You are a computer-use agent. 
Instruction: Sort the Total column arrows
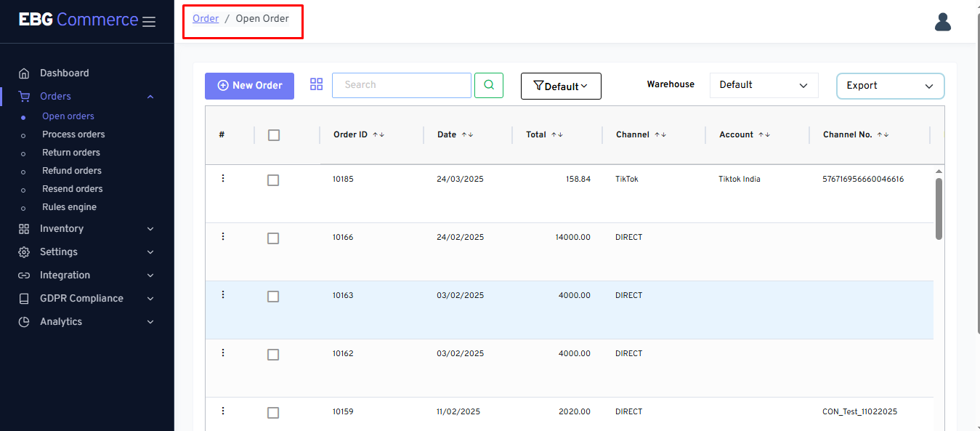[557, 135]
